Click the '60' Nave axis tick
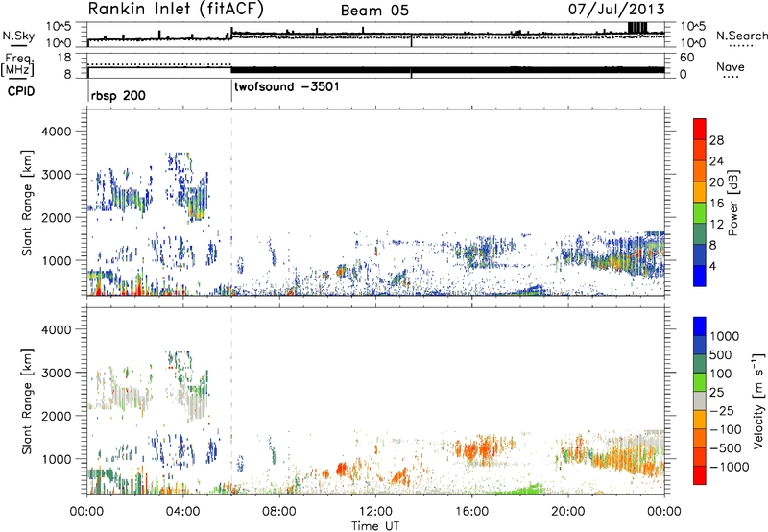Image resolution: width=768 pixels, height=532 pixels. point(687,58)
